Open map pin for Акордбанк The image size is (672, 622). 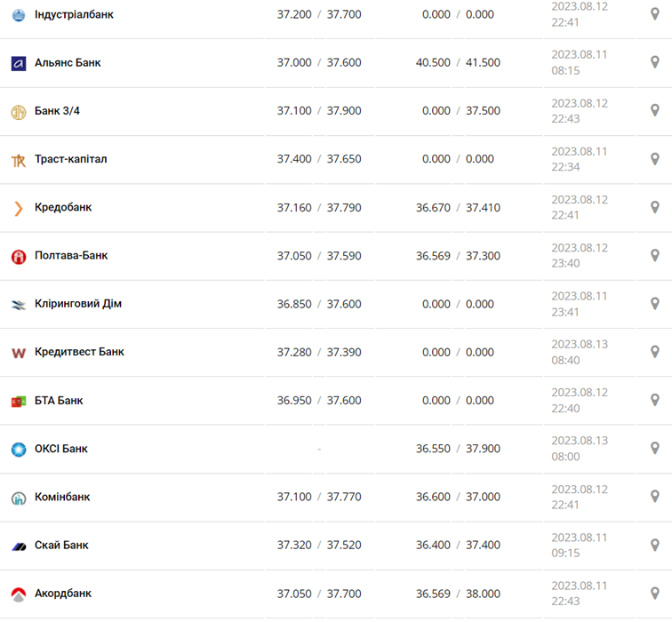coord(655,594)
